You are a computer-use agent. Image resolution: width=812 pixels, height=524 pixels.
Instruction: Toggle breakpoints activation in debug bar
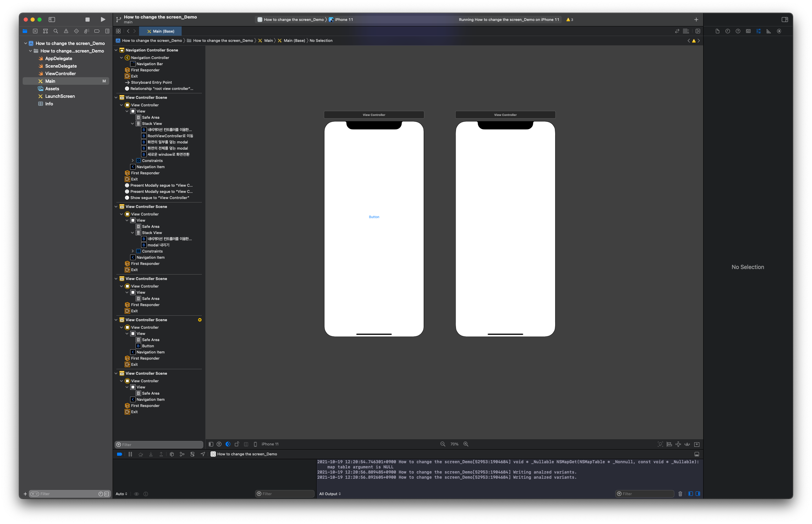[x=119, y=454]
